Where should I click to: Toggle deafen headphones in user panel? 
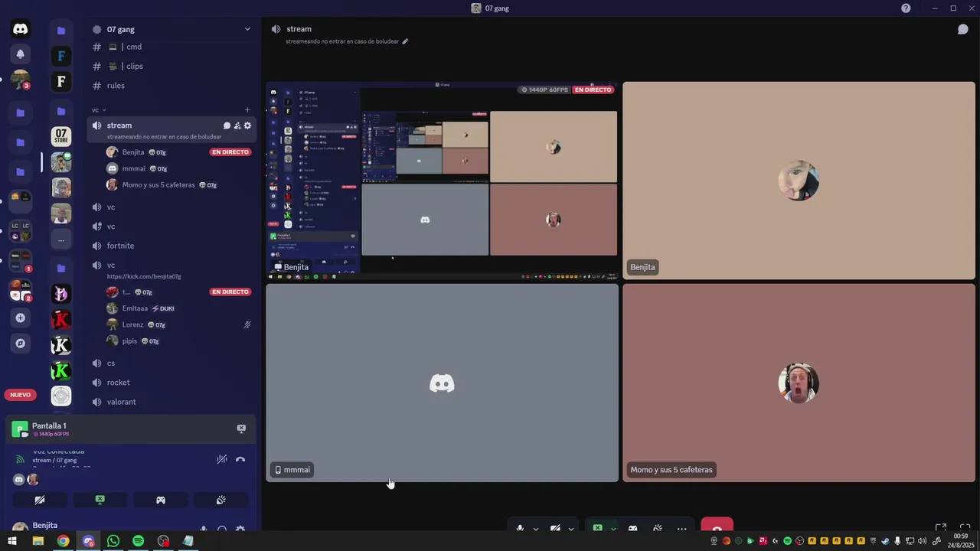(222, 529)
